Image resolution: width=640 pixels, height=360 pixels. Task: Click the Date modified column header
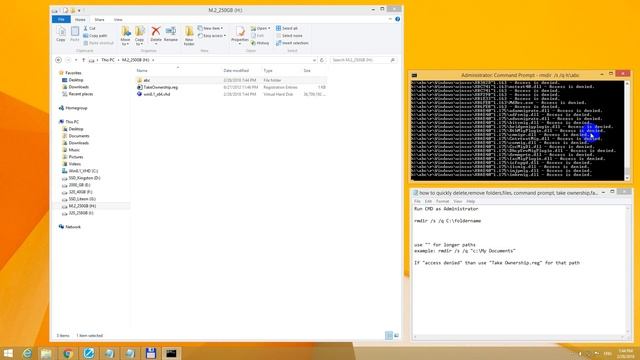236,71
